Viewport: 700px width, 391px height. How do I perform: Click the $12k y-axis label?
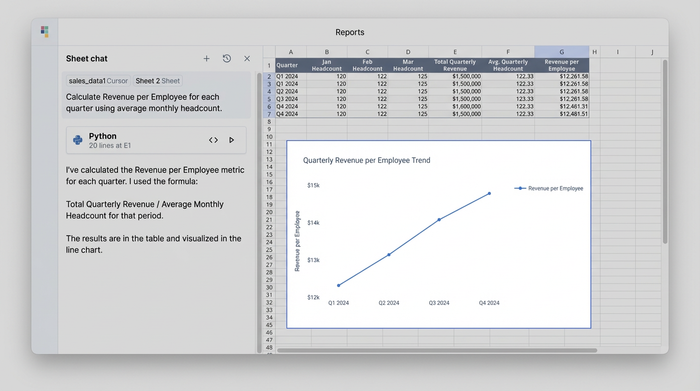(313, 297)
